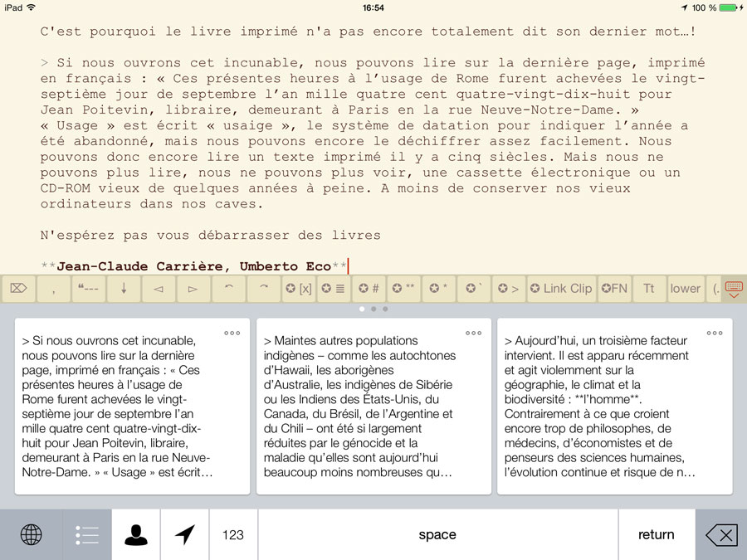Switch keyboards with the globe key

(31, 535)
